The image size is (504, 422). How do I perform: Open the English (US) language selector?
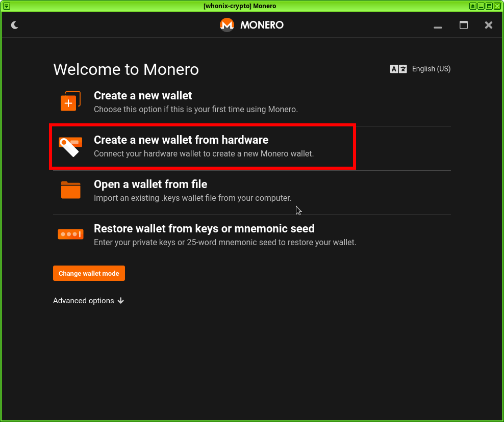[x=432, y=69]
